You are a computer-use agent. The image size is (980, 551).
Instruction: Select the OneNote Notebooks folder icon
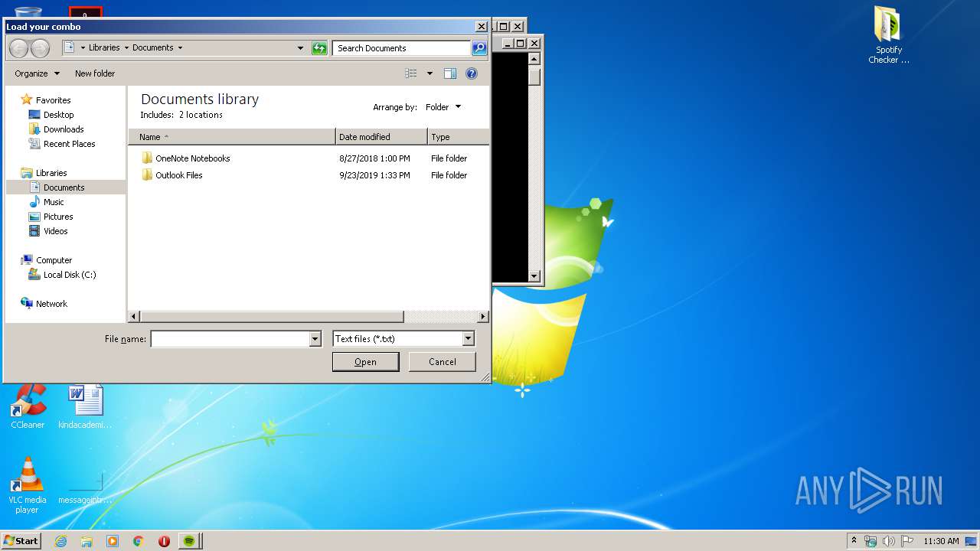pos(147,158)
